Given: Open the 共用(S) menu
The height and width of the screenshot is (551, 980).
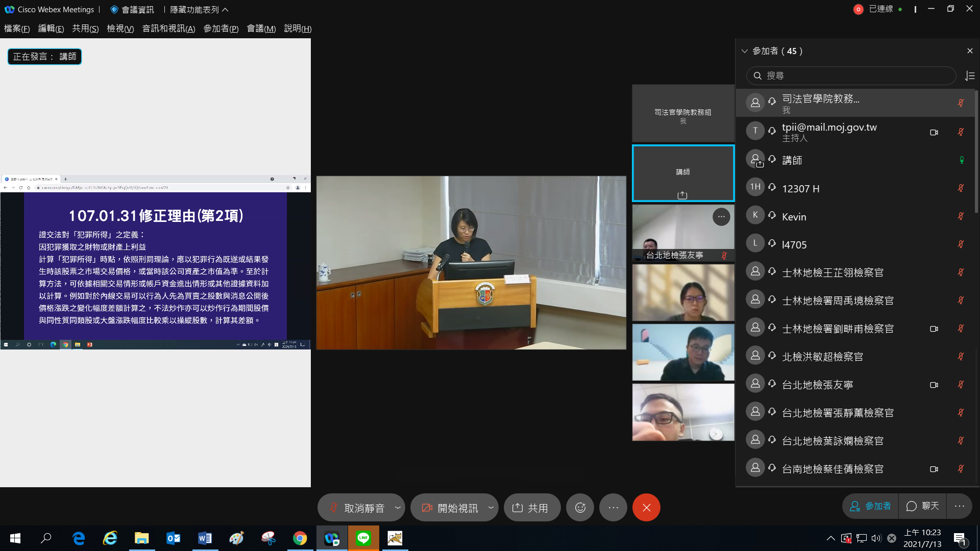Looking at the screenshot, I should (x=85, y=29).
